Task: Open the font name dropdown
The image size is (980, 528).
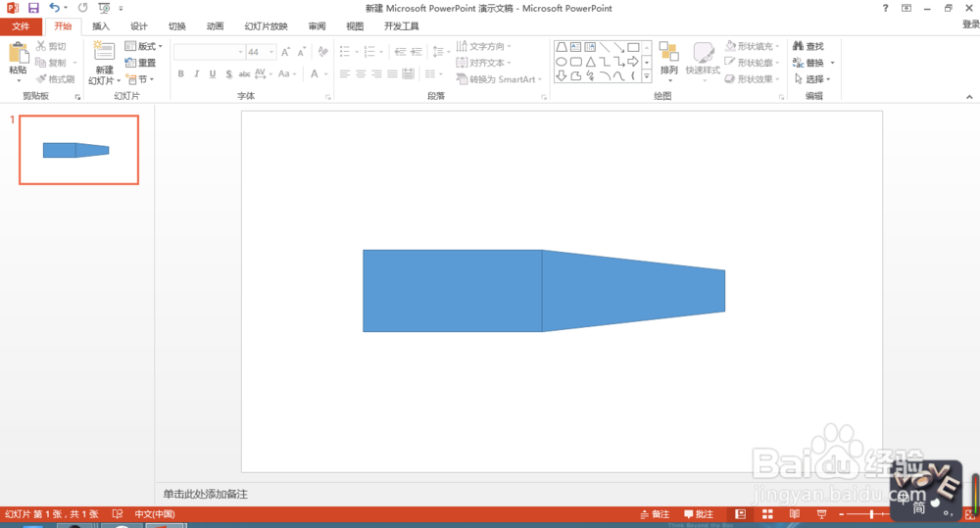Action: point(240,52)
